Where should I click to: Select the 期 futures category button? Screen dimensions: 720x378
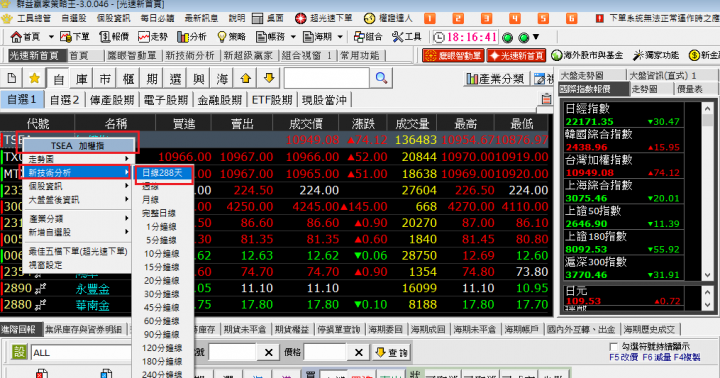click(x=152, y=79)
